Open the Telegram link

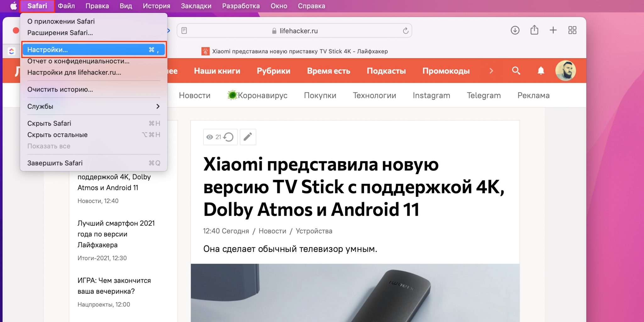(484, 95)
